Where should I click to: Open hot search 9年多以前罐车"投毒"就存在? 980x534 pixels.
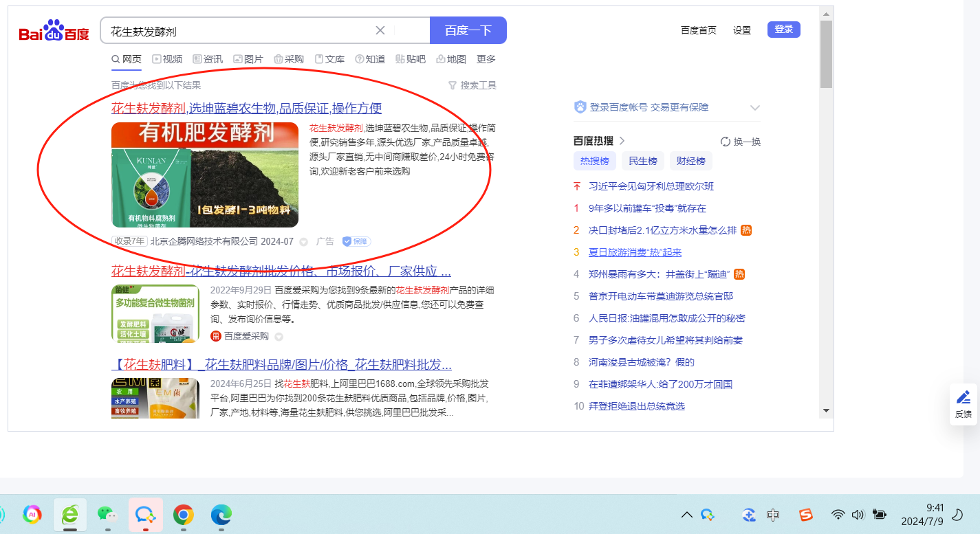click(x=647, y=208)
